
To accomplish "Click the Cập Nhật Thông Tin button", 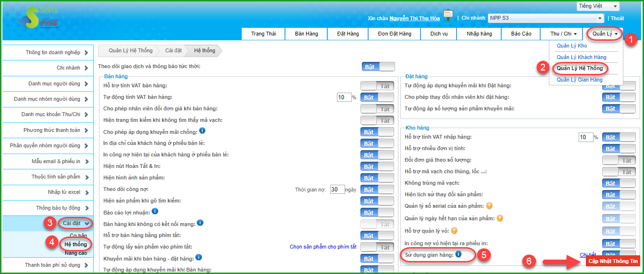I will [613, 262].
